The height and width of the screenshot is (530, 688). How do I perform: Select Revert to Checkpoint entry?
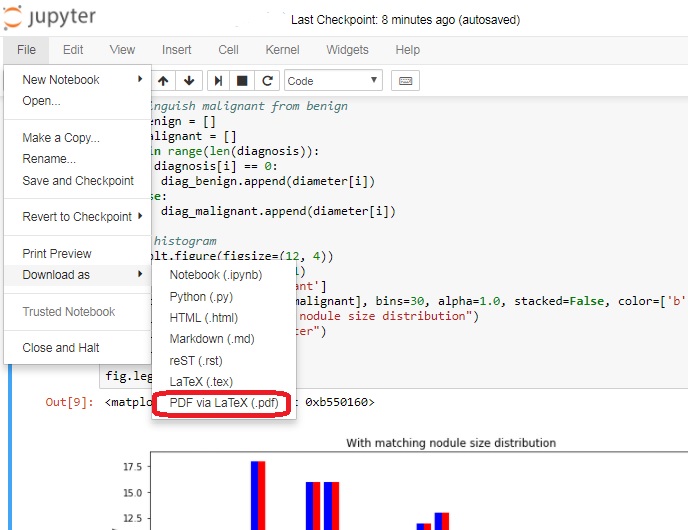click(x=77, y=217)
